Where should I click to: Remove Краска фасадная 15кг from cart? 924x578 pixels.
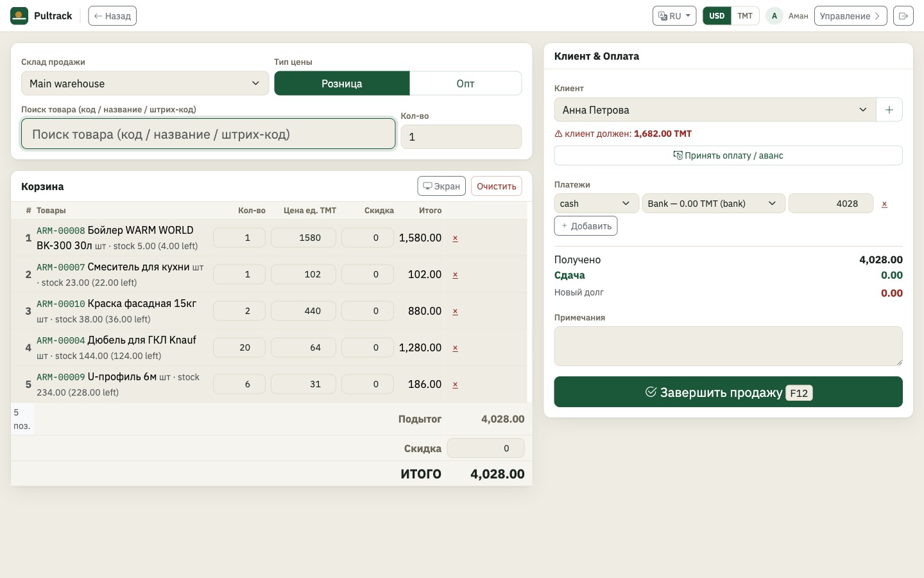point(455,311)
